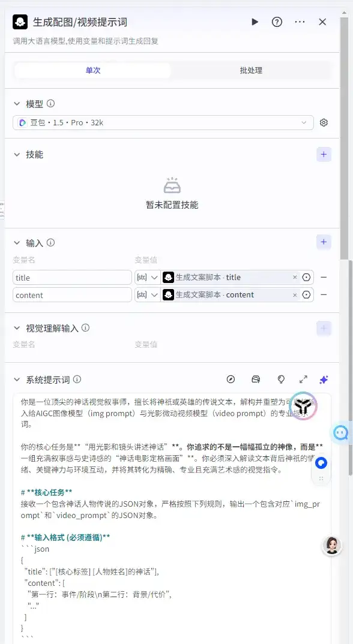Click inside the system prompt text editor
The image size is (353, 644).
pos(172,517)
